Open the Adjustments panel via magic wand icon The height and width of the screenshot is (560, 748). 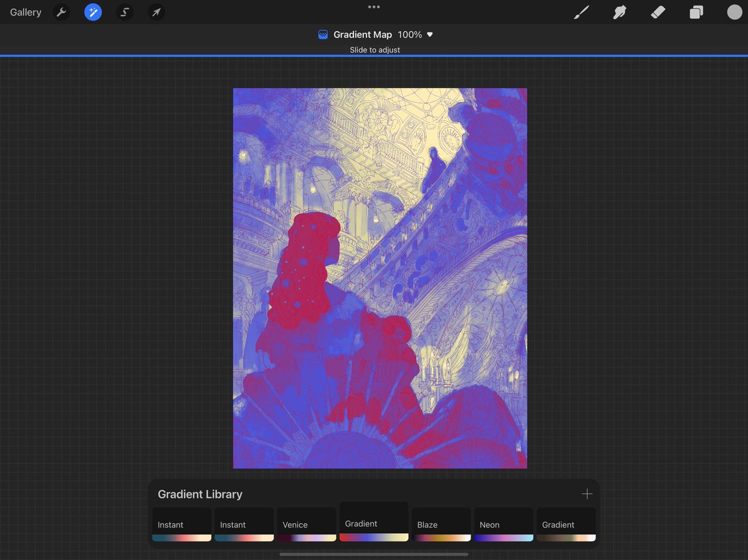[x=93, y=12]
